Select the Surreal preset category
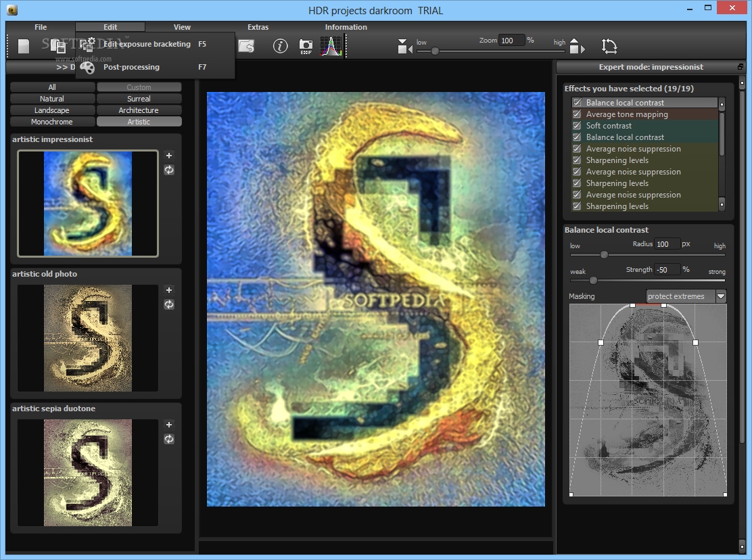This screenshot has height=560, width=752. click(x=139, y=99)
